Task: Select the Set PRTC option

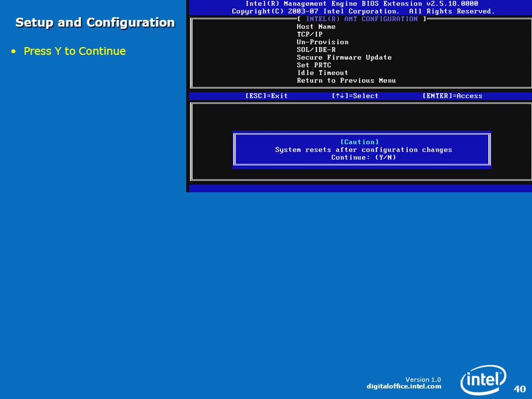Action: (x=314, y=65)
